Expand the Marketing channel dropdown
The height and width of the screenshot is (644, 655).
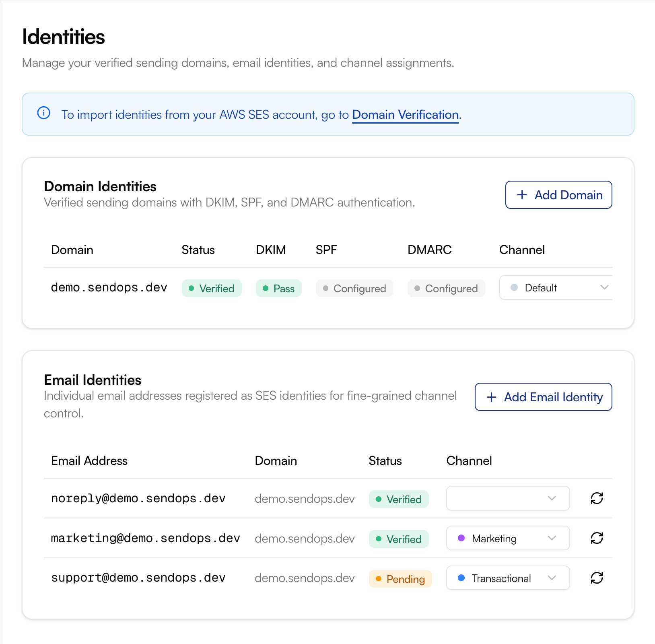tap(508, 538)
